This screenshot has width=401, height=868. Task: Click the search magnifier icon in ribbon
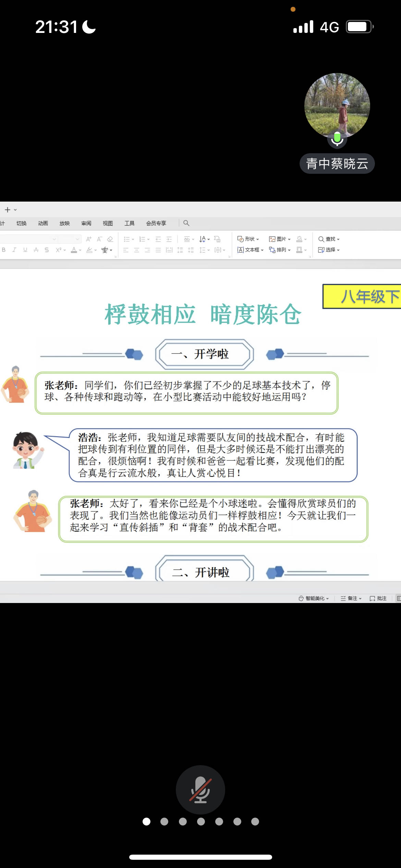click(186, 223)
